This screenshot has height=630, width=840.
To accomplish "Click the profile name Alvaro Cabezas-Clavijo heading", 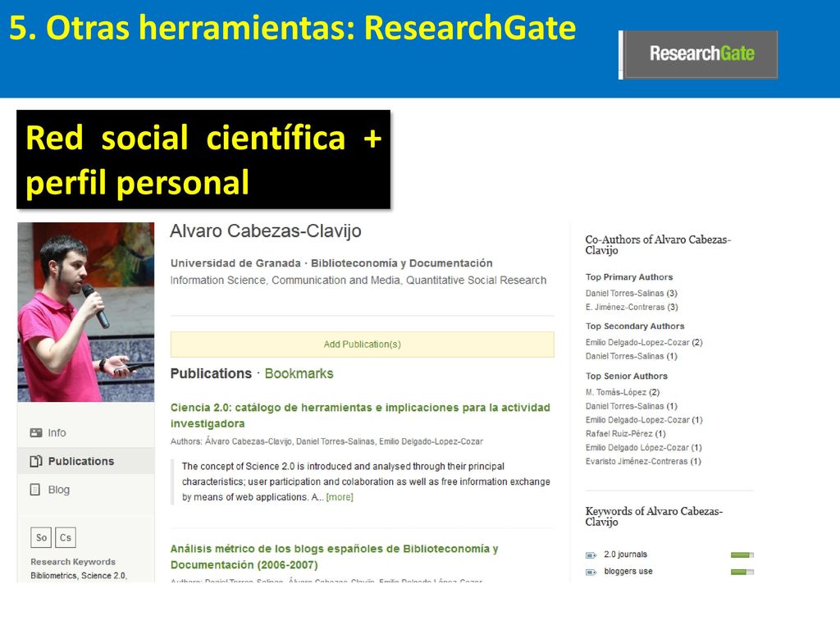I will [266, 231].
